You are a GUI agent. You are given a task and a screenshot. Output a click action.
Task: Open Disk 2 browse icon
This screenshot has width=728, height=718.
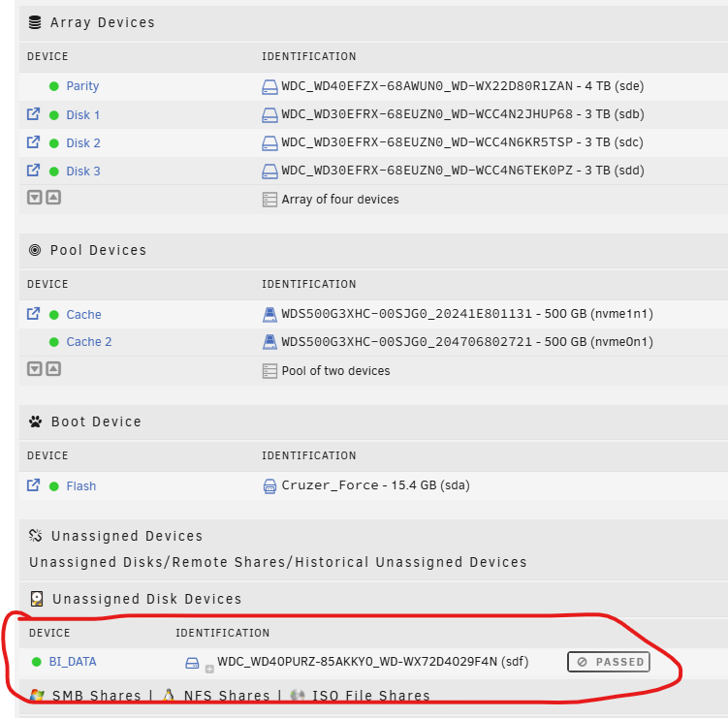coord(33,142)
